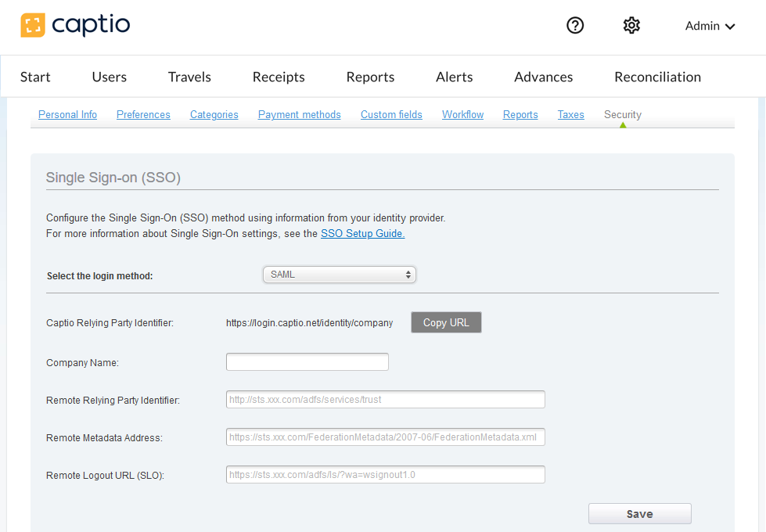The height and width of the screenshot is (532, 766).
Task: Click the Remote Logout URL field
Action: tap(385, 475)
